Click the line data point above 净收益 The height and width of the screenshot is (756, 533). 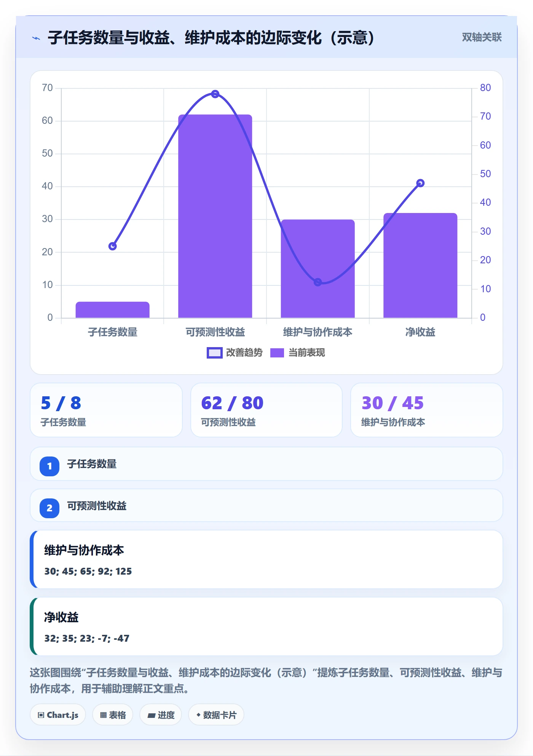tap(420, 183)
